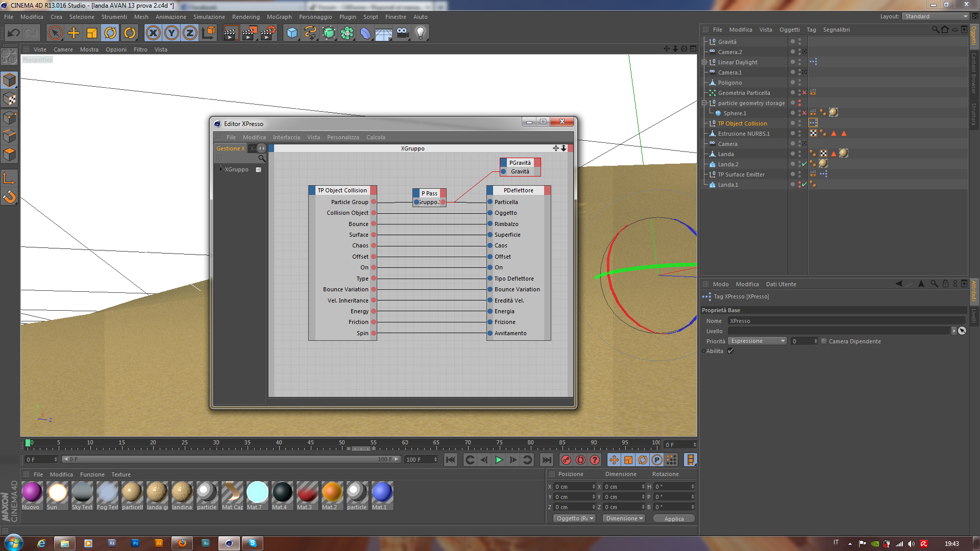Select the Scale tool icon
Viewport: 980px width, 551px height.
[92, 33]
